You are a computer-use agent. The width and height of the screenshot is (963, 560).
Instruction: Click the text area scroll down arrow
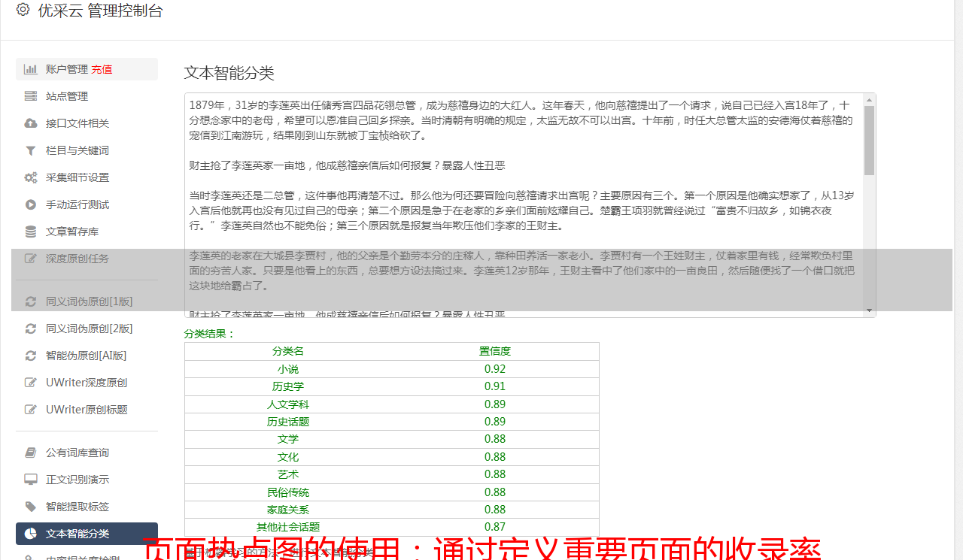coord(870,310)
